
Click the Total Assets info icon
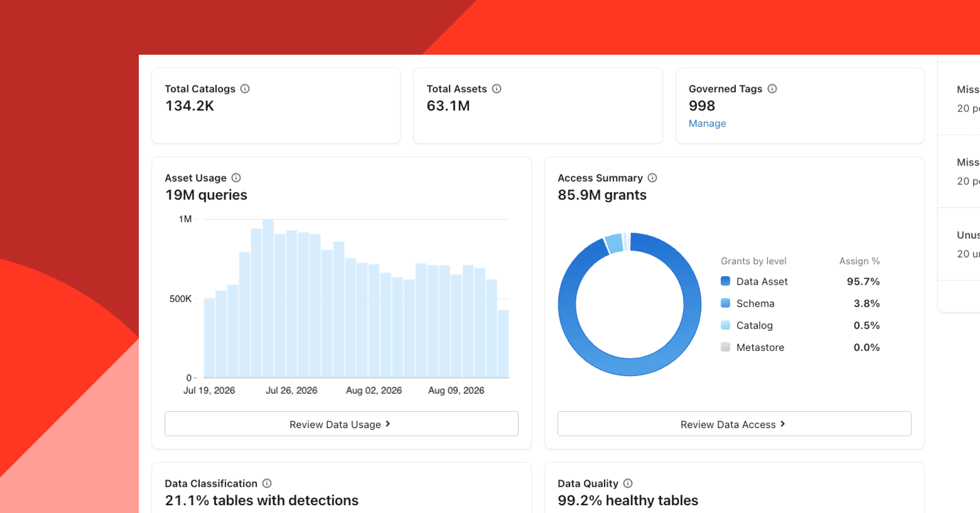pyautogui.click(x=497, y=89)
